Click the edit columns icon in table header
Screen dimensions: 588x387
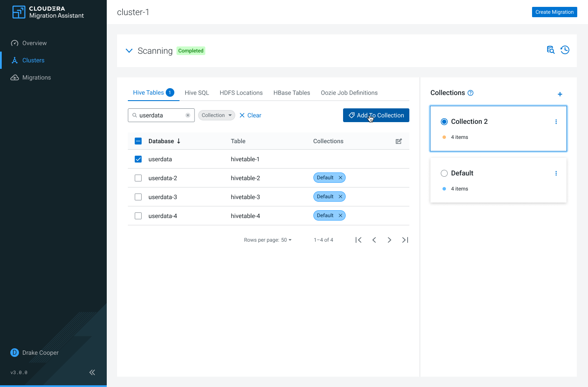(399, 141)
